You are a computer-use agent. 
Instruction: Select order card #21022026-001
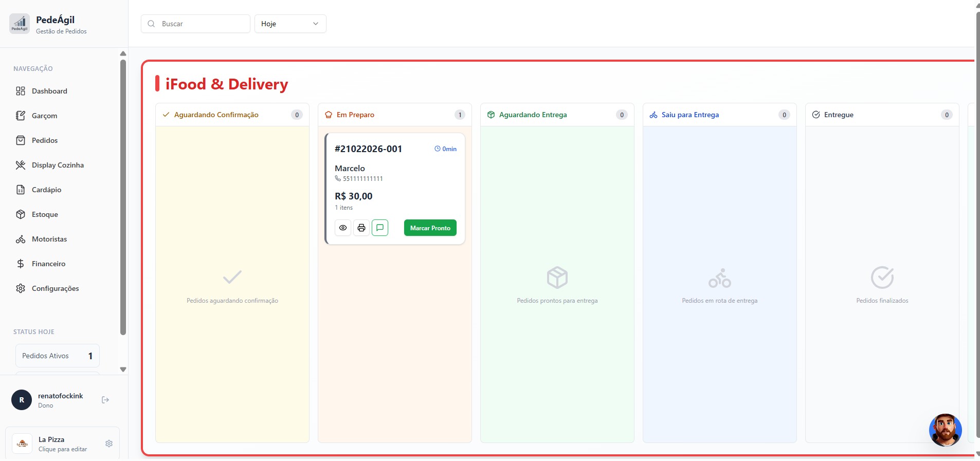[x=394, y=175]
